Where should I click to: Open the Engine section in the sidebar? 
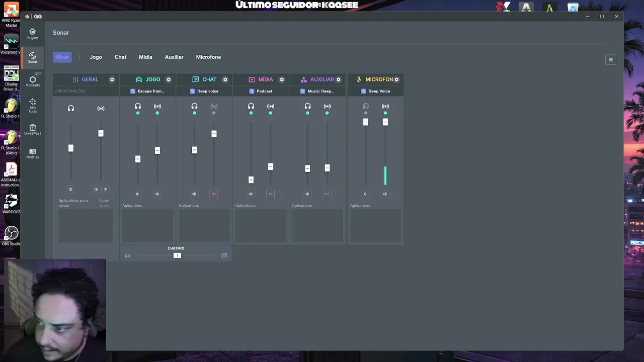[x=33, y=34]
